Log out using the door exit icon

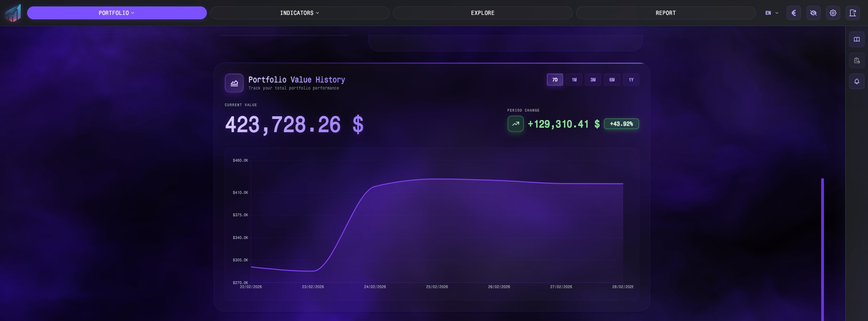click(852, 13)
